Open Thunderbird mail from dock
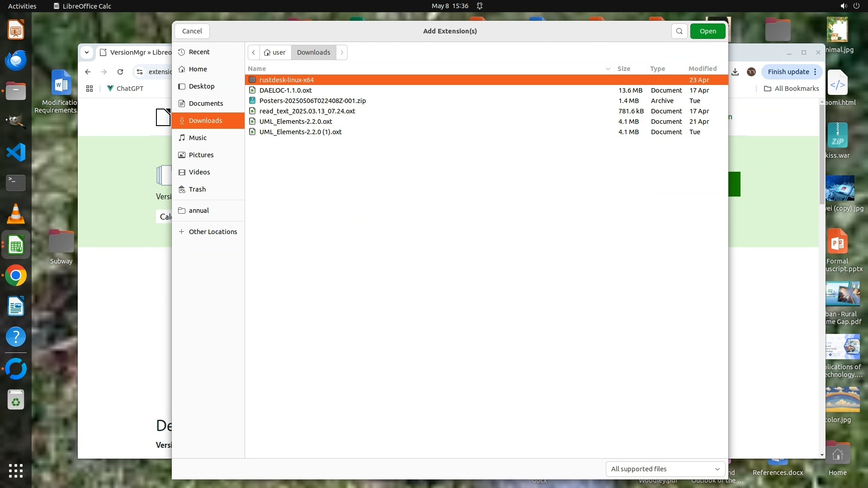This screenshot has width=868, height=488. point(16,60)
